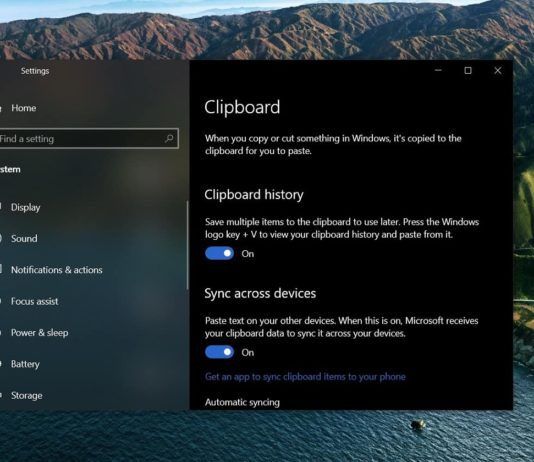Open Storage settings

[27, 395]
